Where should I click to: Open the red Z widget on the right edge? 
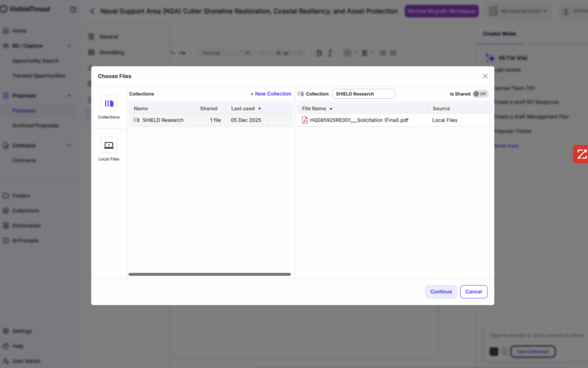[x=581, y=154]
